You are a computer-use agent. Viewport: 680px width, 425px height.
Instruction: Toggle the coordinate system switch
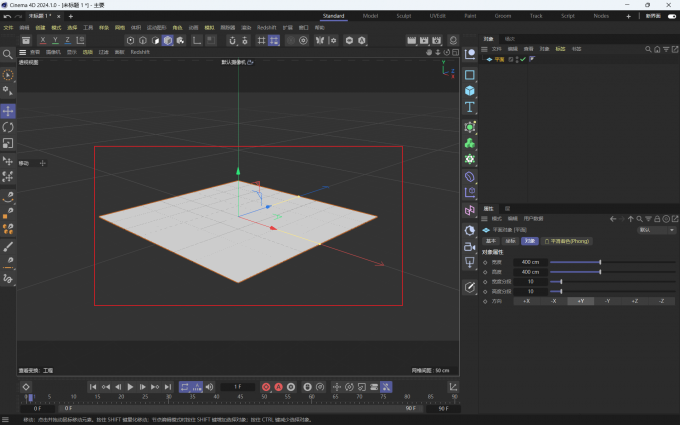click(x=80, y=40)
